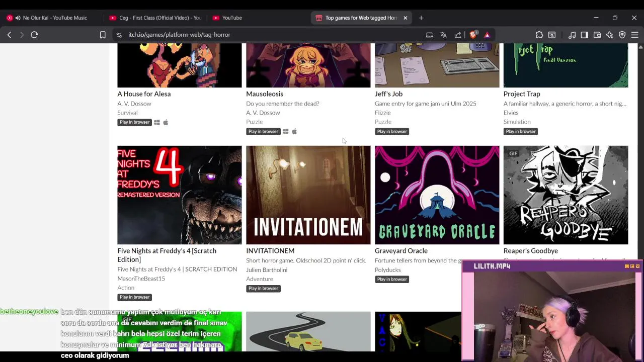Open Mausoleosis game title link

pos(265,94)
